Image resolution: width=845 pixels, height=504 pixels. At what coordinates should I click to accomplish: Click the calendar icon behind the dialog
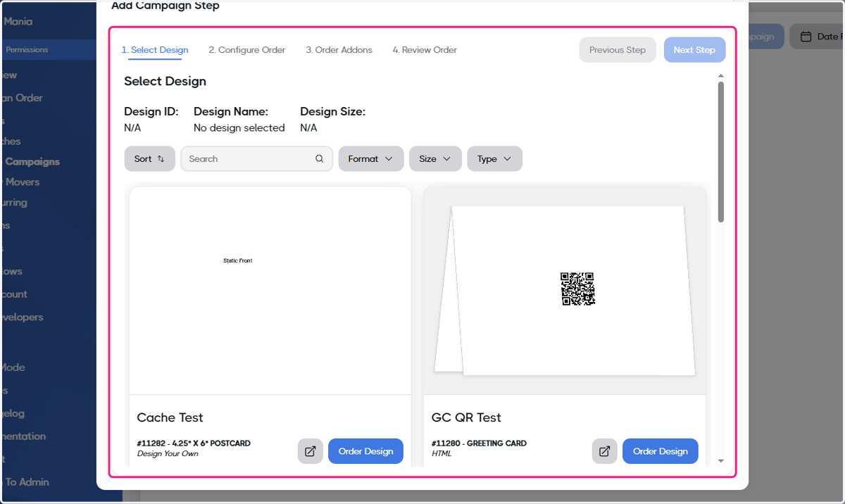point(806,37)
